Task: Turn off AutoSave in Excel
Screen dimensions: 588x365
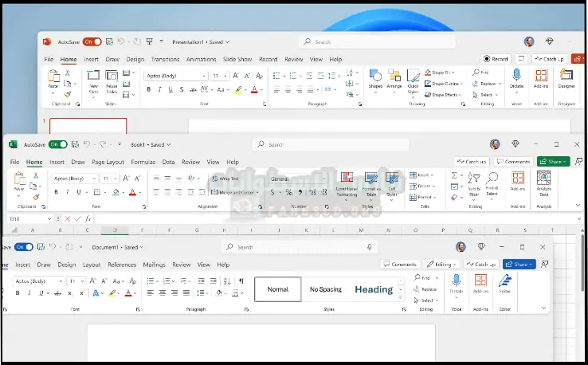Action: [58, 145]
